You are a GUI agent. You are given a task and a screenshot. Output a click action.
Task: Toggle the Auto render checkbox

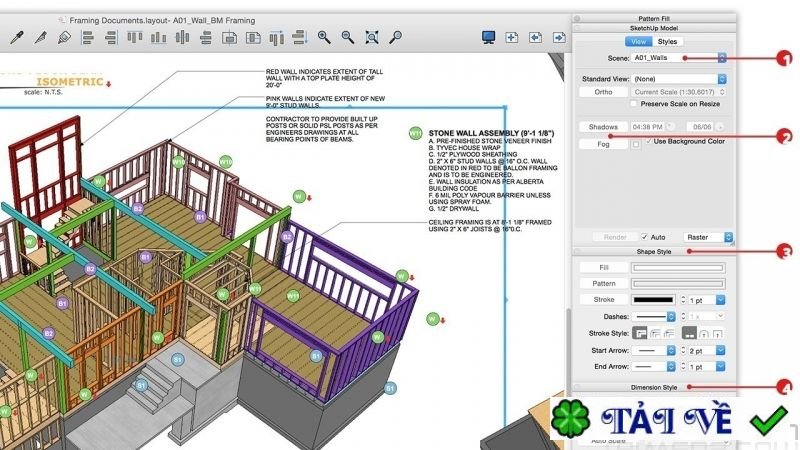[x=644, y=237]
